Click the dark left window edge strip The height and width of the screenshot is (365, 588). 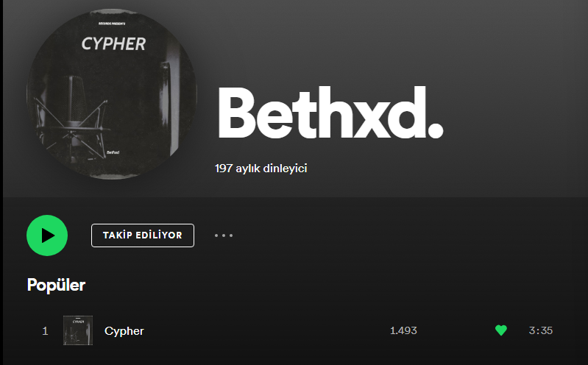[1, 182]
